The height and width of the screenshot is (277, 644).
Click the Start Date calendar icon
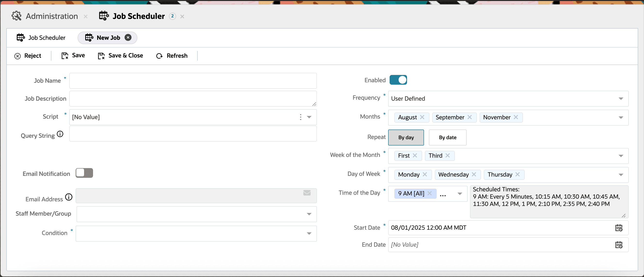tap(619, 228)
